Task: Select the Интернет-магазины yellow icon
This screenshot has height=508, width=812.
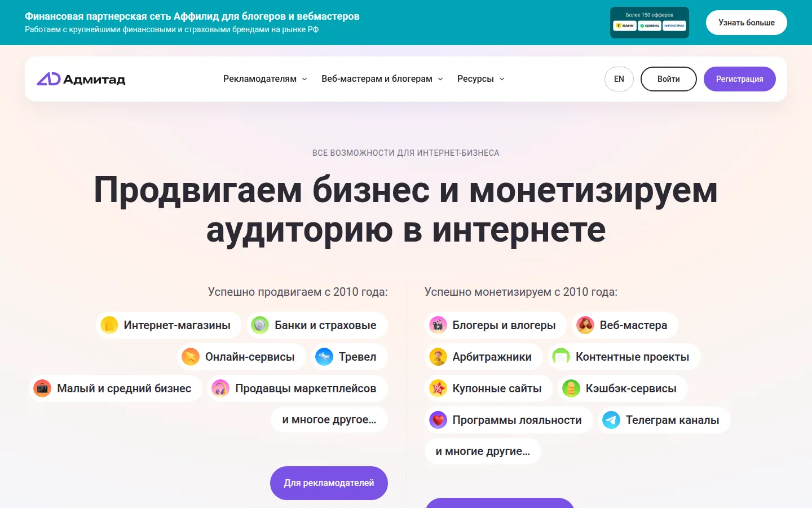Action: [x=109, y=325]
